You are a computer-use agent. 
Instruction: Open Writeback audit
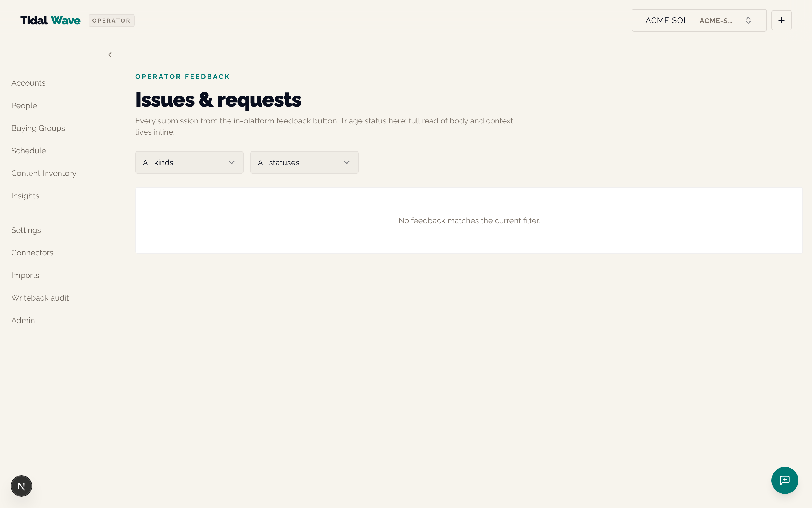click(x=40, y=298)
